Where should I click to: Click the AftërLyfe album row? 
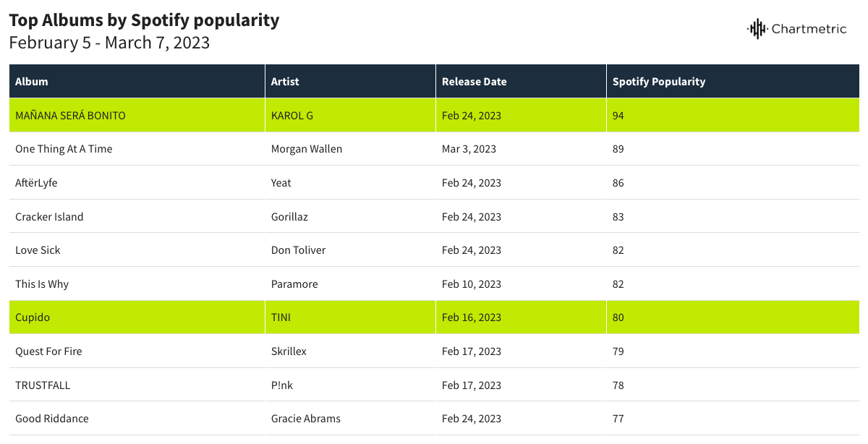[x=36, y=183]
